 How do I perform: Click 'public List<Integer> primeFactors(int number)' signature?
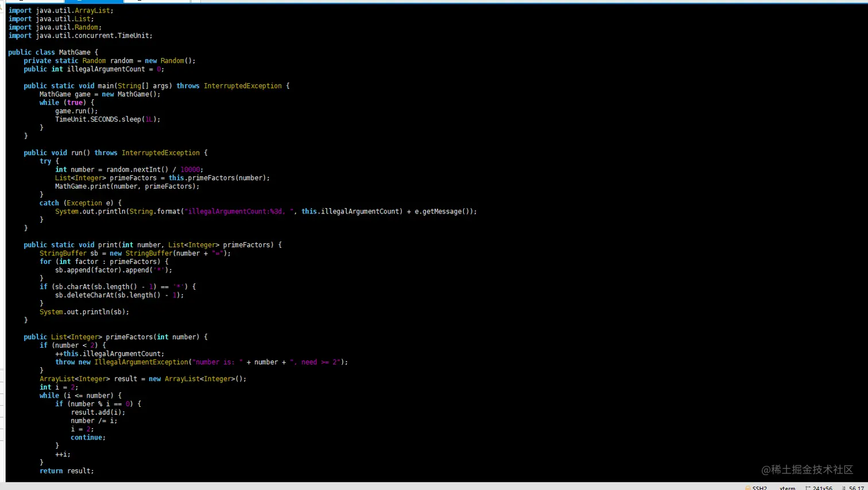[115, 337]
